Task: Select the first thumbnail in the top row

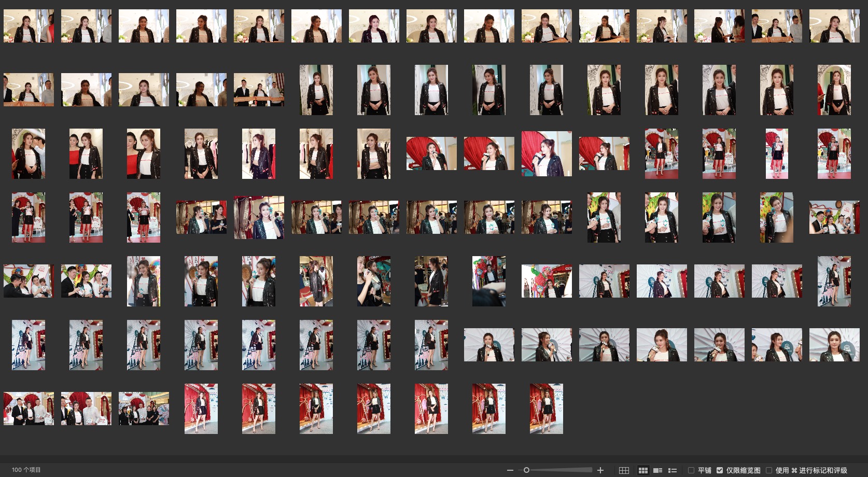Action: pos(29,26)
